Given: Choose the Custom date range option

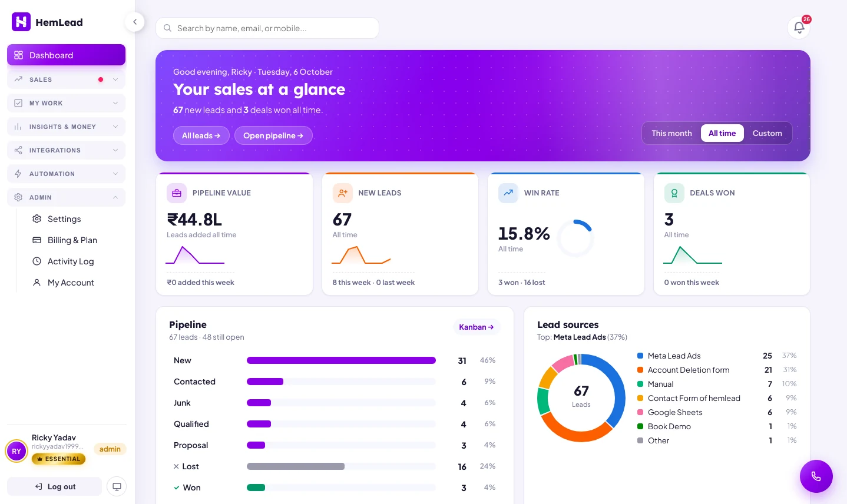Looking at the screenshot, I should tap(767, 133).
